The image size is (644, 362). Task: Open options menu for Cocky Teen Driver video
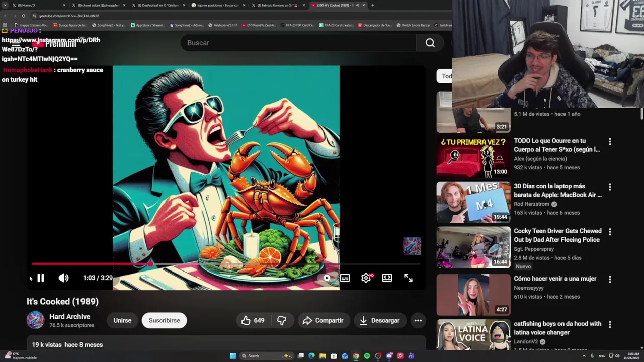point(610,232)
